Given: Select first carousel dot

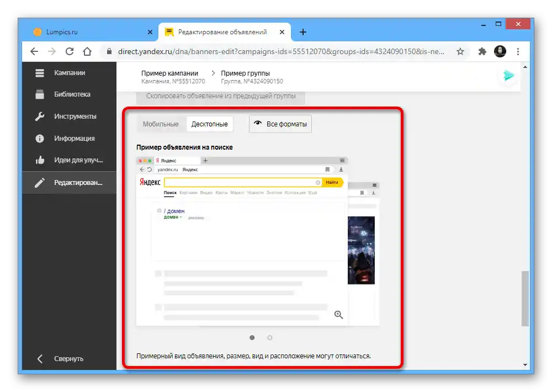Looking at the screenshot, I should point(252,337).
